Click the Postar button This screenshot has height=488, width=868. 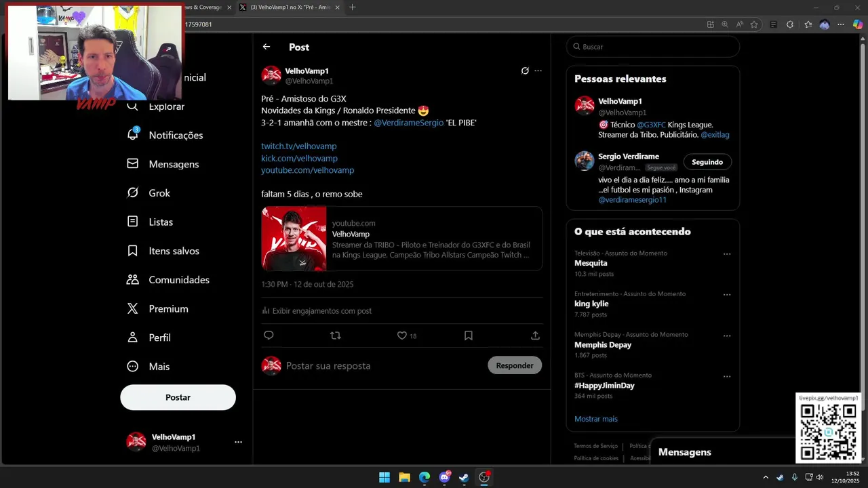178,397
